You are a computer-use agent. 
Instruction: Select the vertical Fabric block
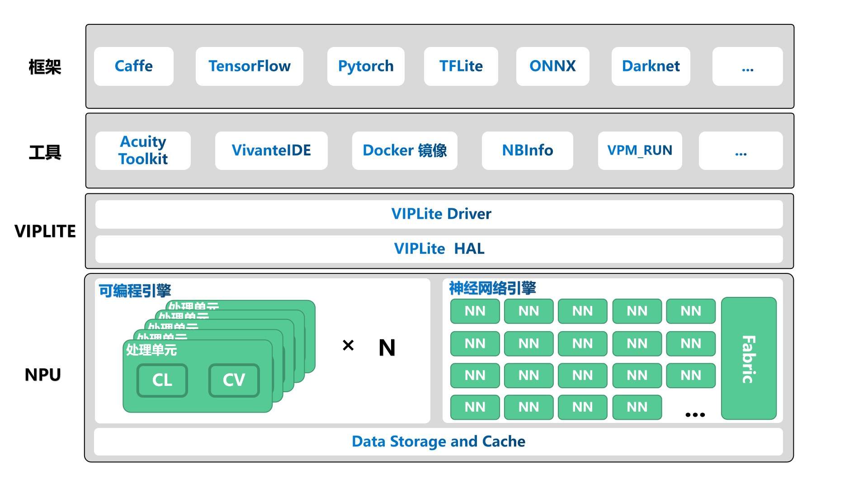tap(749, 358)
